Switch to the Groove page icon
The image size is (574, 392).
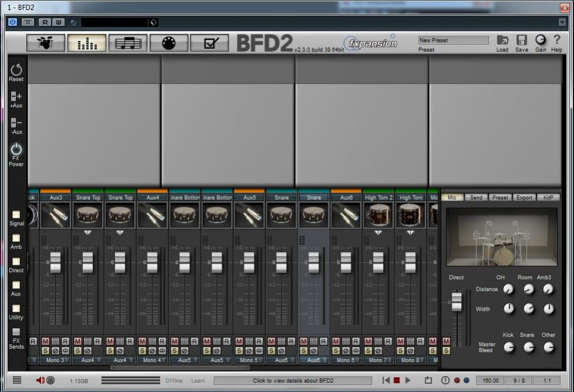[127, 43]
